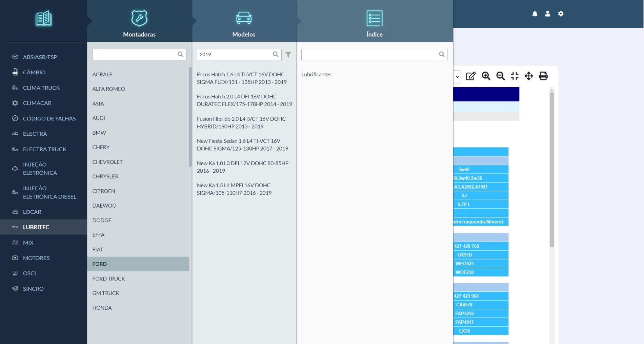
Task: Zoom in with magnifier plus icon
Action: click(x=486, y=76)
